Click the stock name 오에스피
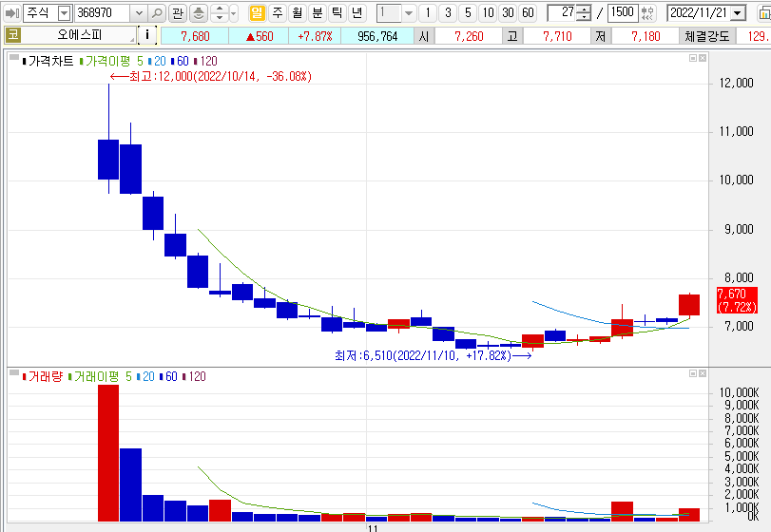The height and width of the screenshot is (532, 771). (x=79, y=35)
